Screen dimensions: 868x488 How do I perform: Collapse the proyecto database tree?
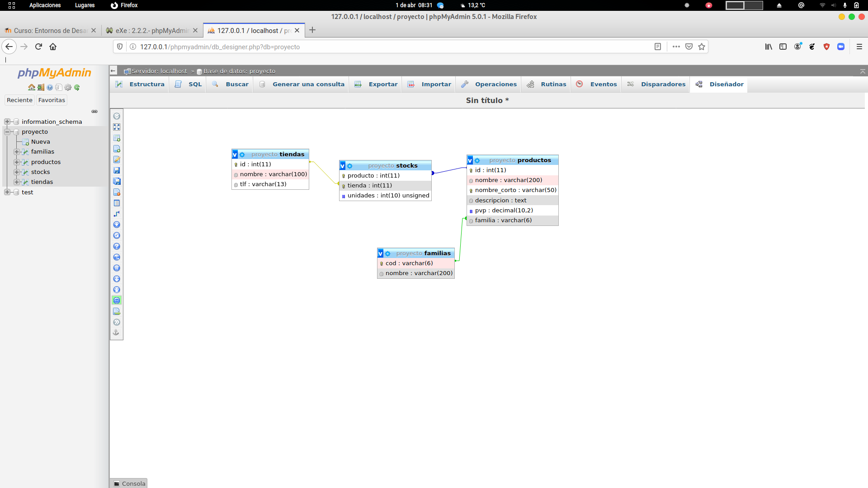coord(7,132)
